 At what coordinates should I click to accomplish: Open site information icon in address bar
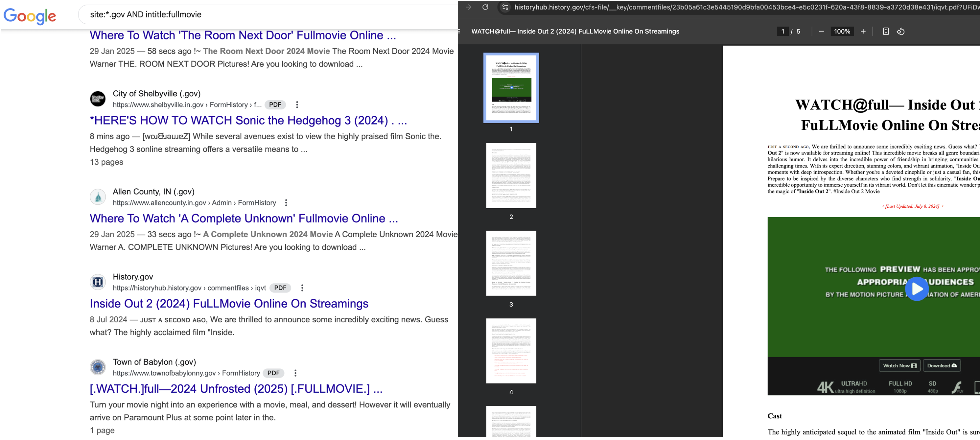click(x=505, y=7)
